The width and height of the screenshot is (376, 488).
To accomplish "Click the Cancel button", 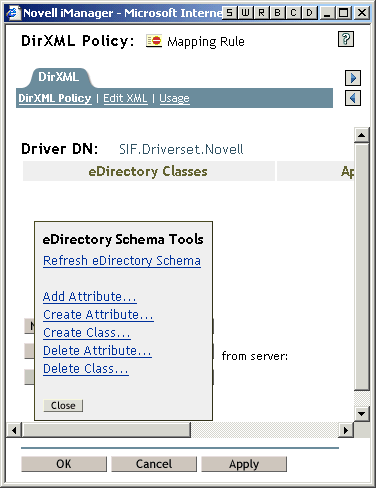I will click(154, 464).
